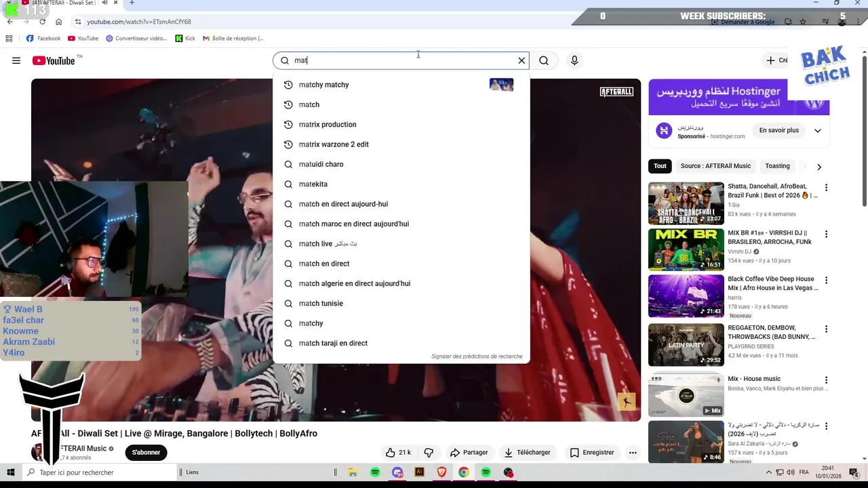Open the Convertisseur vidéo bookmark
Screen dimensions: 868x488
[136, 39]
